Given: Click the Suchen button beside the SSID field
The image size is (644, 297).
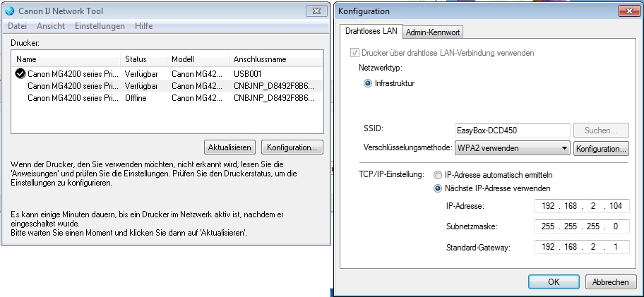Looking at the screenshot, I should point(601,131).
